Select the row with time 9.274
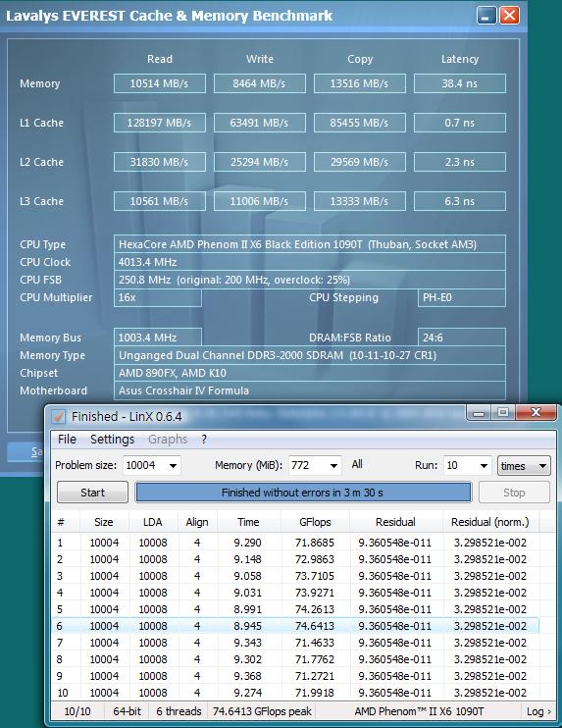 (x=295, y=693)
